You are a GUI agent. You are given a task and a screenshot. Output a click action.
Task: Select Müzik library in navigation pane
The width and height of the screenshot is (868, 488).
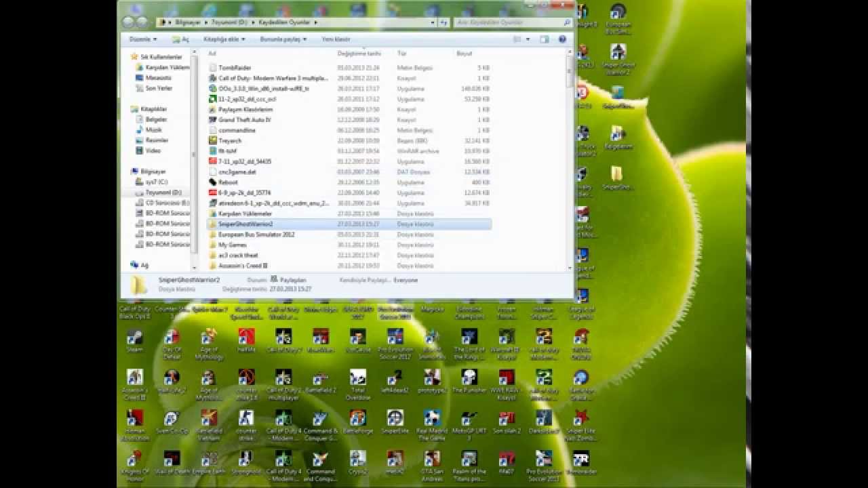tap(153, 129)
